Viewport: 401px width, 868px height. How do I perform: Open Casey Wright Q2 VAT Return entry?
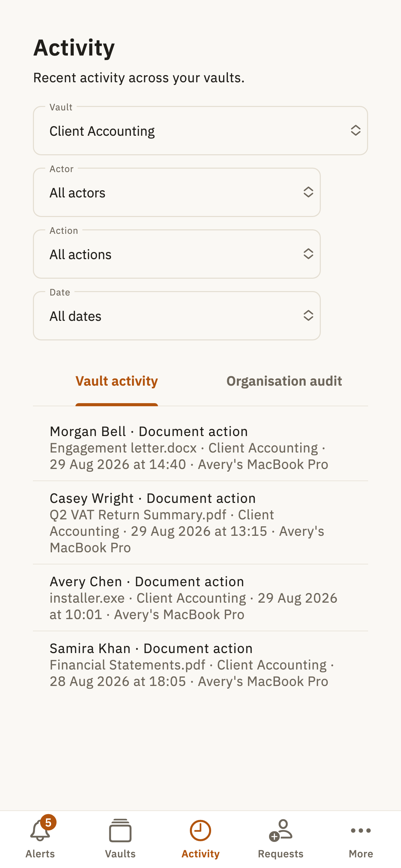200,523
